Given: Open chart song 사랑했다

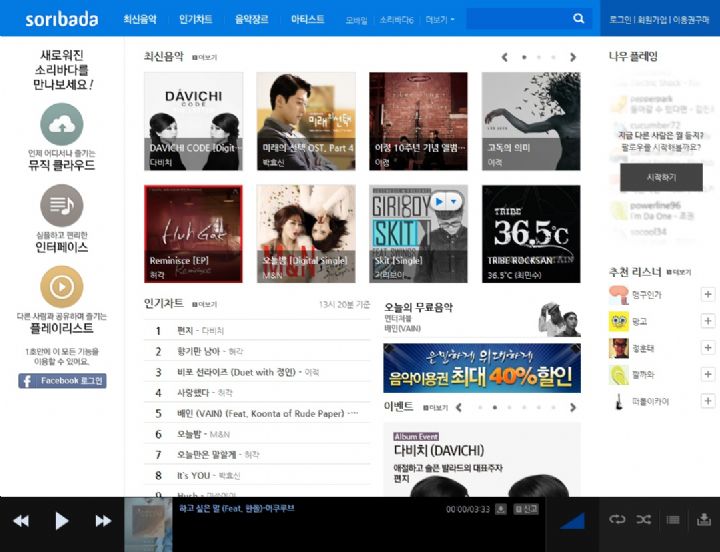Looking at the screenshot, I should [205, 393].
